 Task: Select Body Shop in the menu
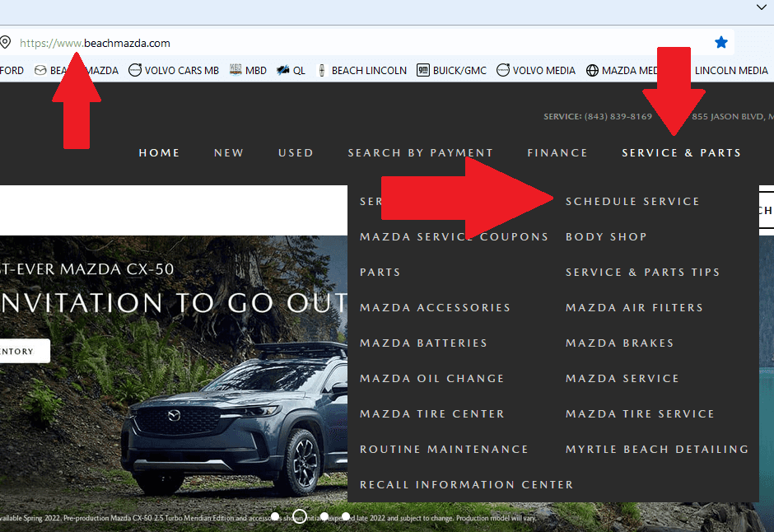pos(606,236)
